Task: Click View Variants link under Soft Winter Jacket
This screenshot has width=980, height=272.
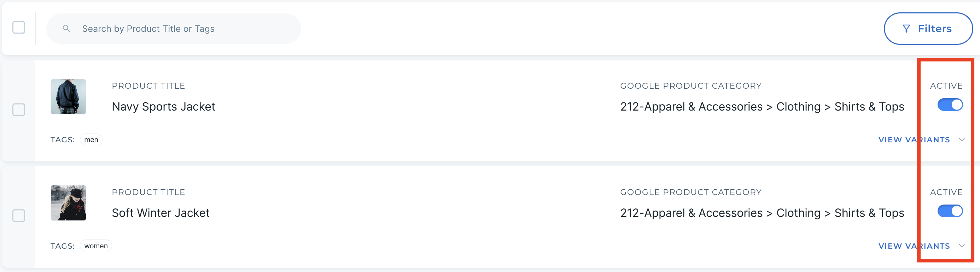Action: pos(914,246)
